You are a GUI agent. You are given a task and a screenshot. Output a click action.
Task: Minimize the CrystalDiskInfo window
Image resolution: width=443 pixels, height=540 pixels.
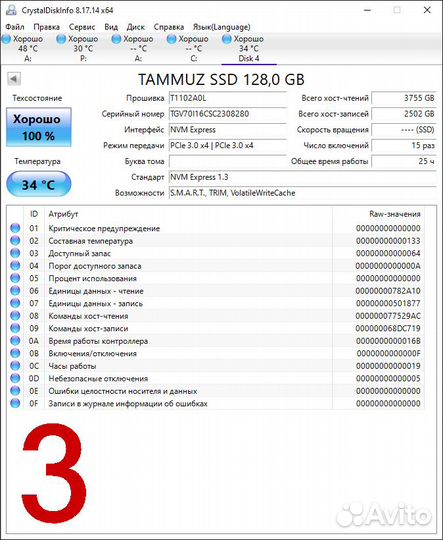click(368, 10)
